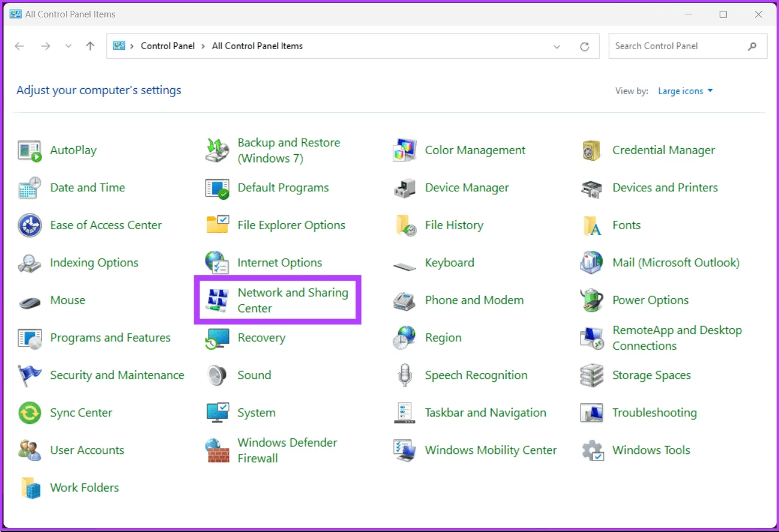This screenshot has height=532, width=779.
Task: Open the Network and Sharing Center icon
Action: (x=216, y=300)
